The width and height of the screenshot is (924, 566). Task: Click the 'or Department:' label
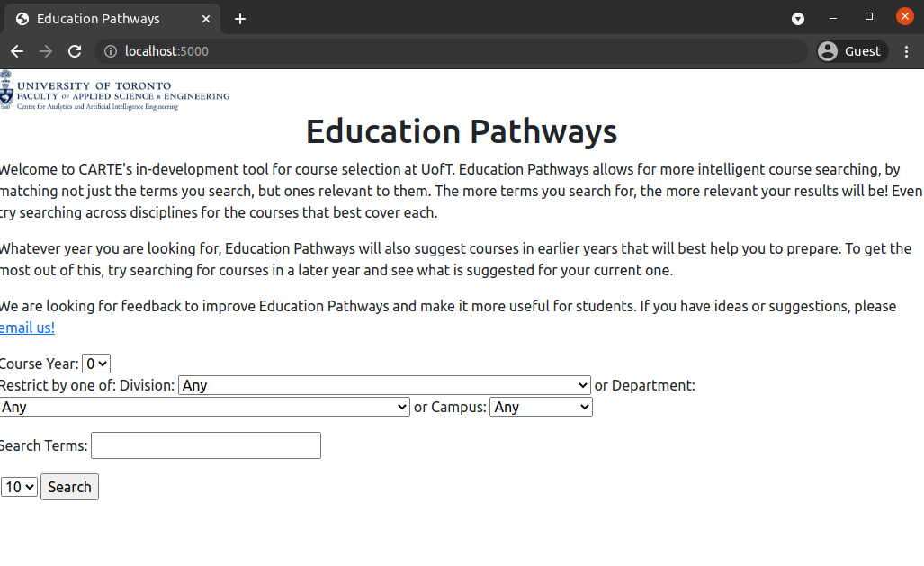tap(645, 386)
